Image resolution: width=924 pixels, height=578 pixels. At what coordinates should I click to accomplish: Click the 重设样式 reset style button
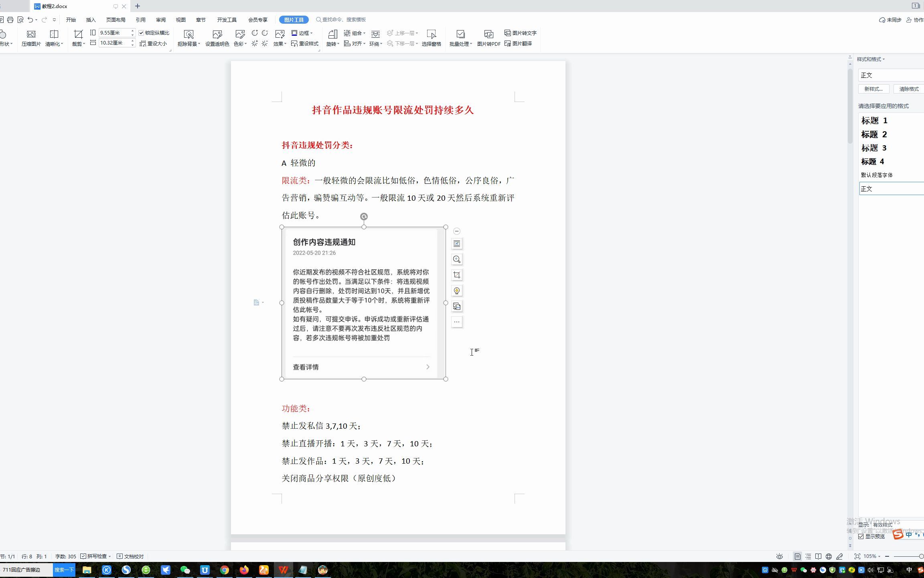click(305, 43)
